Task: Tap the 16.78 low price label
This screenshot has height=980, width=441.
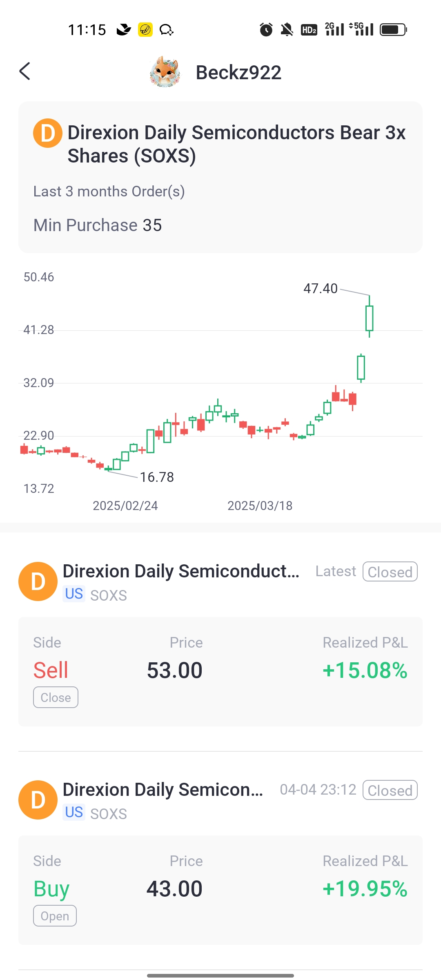Action: [x=157, y=477]
